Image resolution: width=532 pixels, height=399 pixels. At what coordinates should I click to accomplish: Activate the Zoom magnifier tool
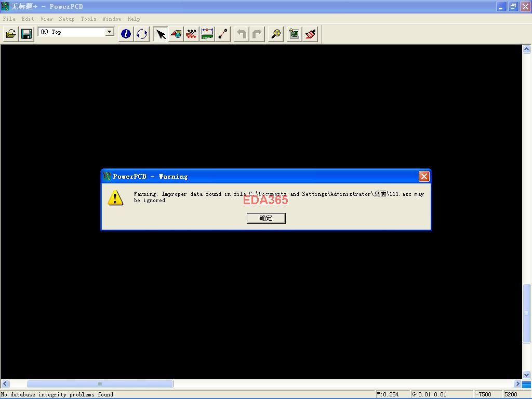276,34
